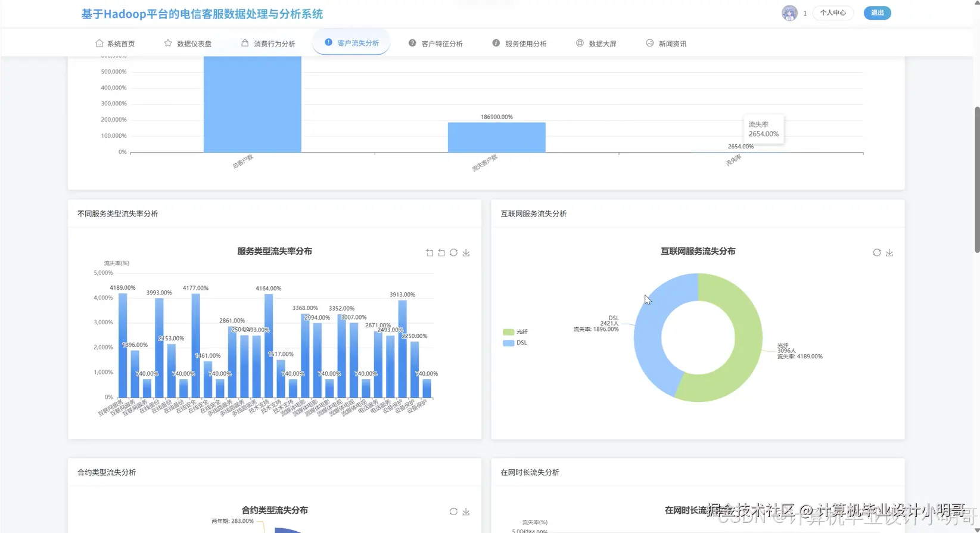Click the bar labeled 4189.00%
980x533 pixels.
pos(123,346)
